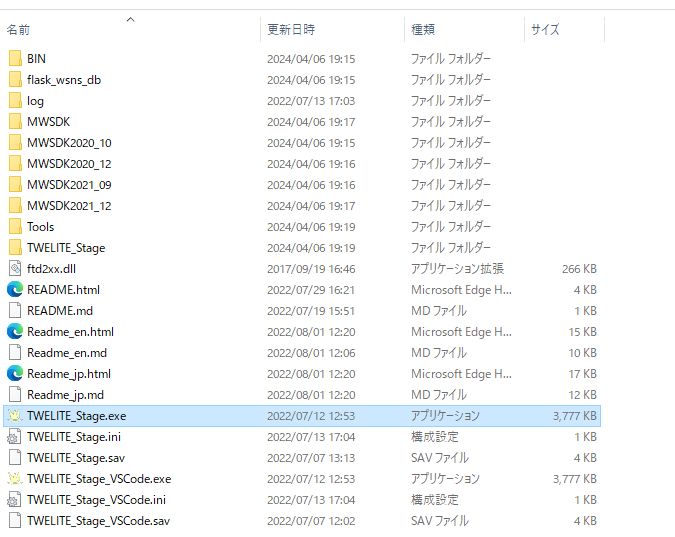Viewport: 675px width, 537px height.
Task: Select the Readme_en.md file icon
Action: click(x=15, y=353)
